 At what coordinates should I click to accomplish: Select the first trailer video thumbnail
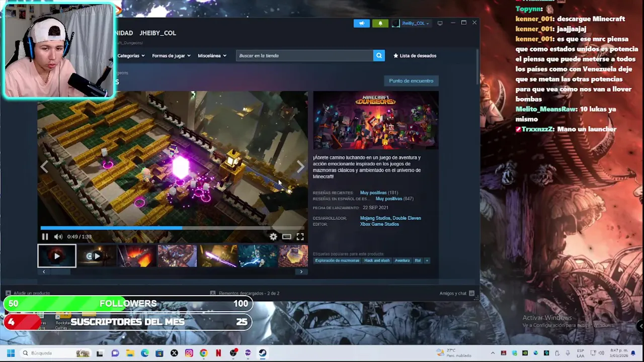pos(57,256)
